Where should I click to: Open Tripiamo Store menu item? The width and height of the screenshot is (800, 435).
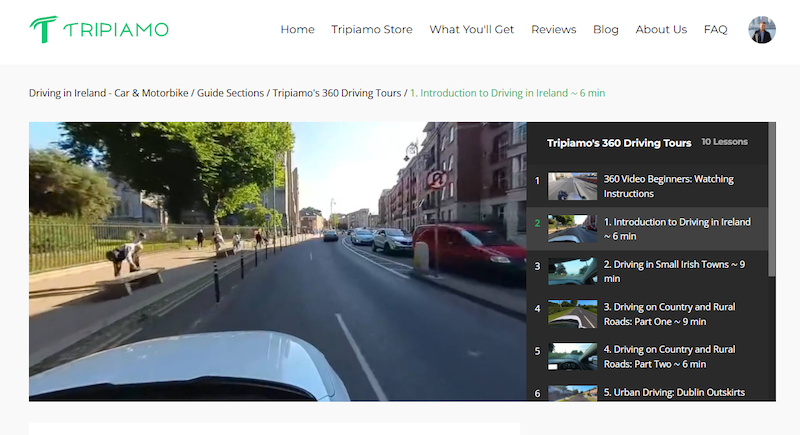372,30
